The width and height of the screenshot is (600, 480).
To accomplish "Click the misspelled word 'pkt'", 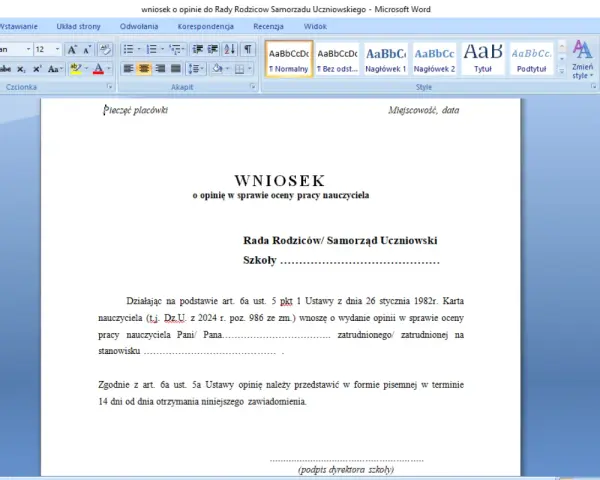I will point(286,301).
